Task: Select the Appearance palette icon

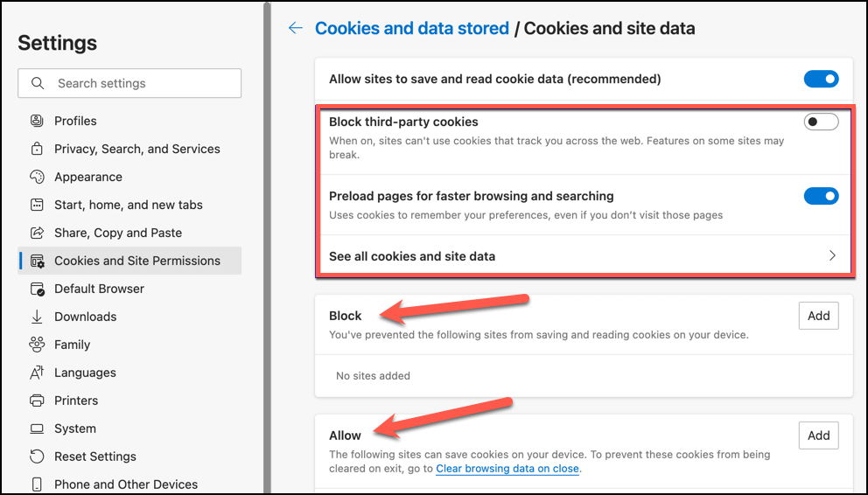Action: coord(37,177)
